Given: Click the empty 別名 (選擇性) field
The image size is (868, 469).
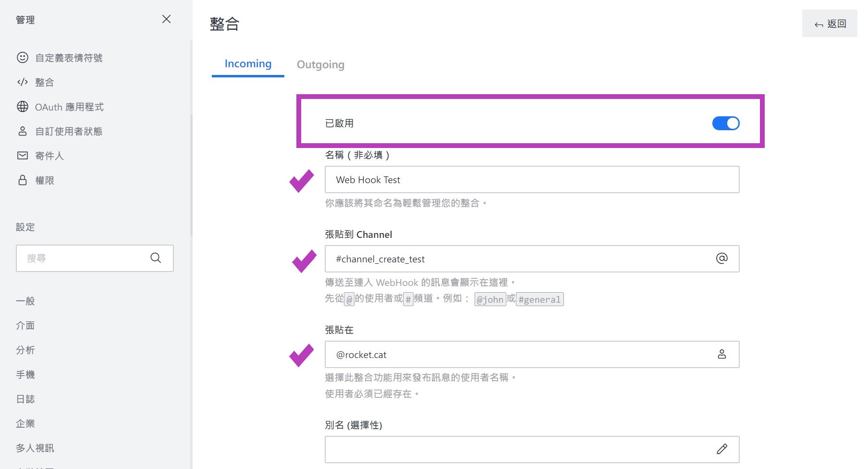Looking at the screenshot, I should pyautogui.click(x=532, y=450).
